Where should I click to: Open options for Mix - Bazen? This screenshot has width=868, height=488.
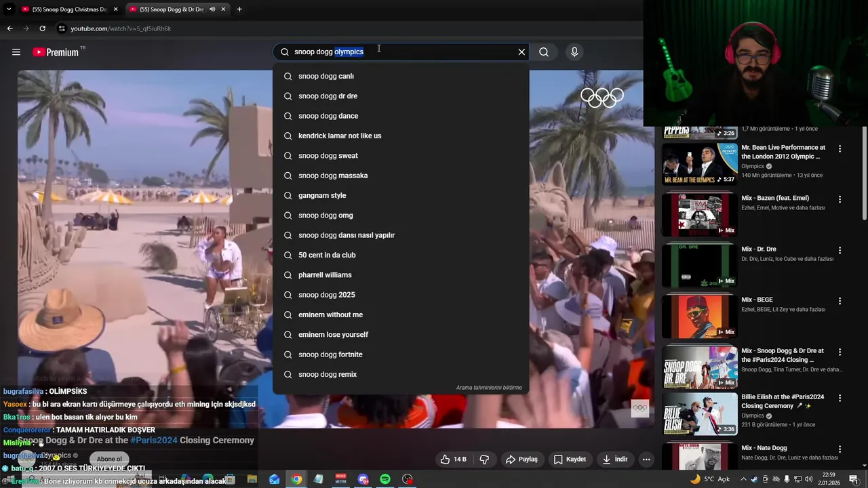pos(840,199)
